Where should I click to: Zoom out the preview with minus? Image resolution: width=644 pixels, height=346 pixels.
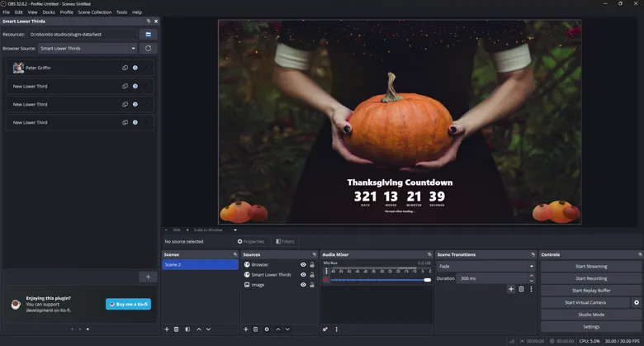point(166,230)
